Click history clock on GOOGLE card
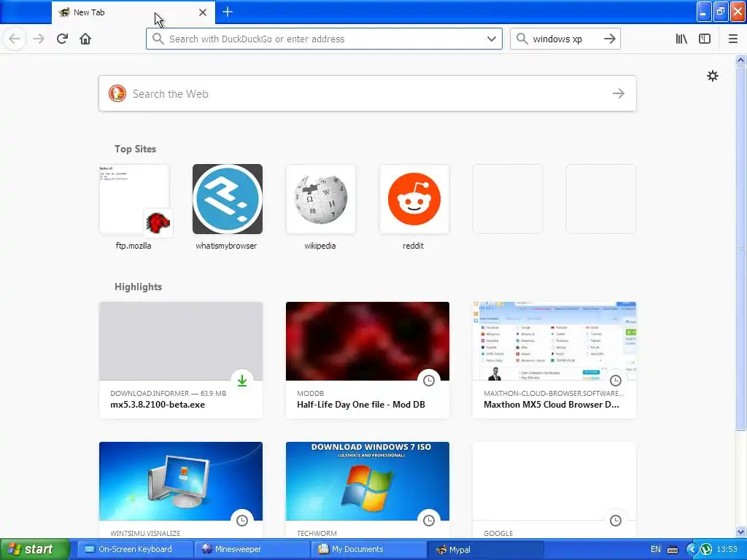The height and width of the screenshot is (560, 747). tap(616, 521)
